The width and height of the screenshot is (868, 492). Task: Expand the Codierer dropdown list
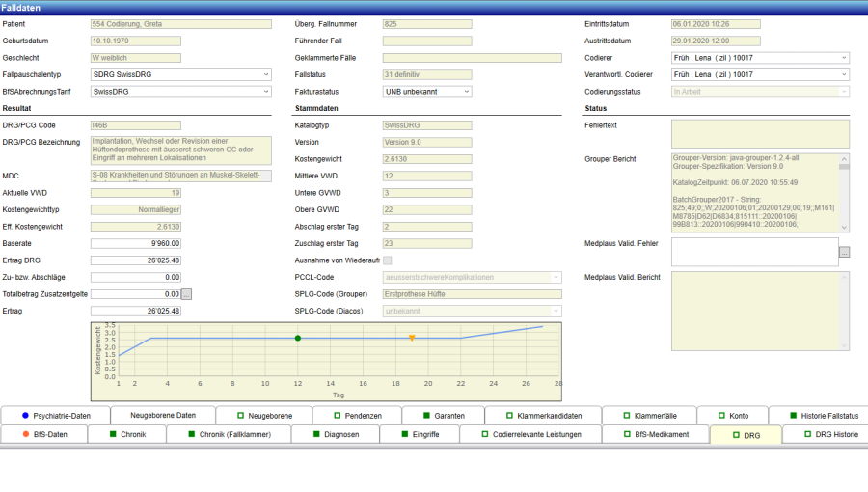tap(760, 58)
